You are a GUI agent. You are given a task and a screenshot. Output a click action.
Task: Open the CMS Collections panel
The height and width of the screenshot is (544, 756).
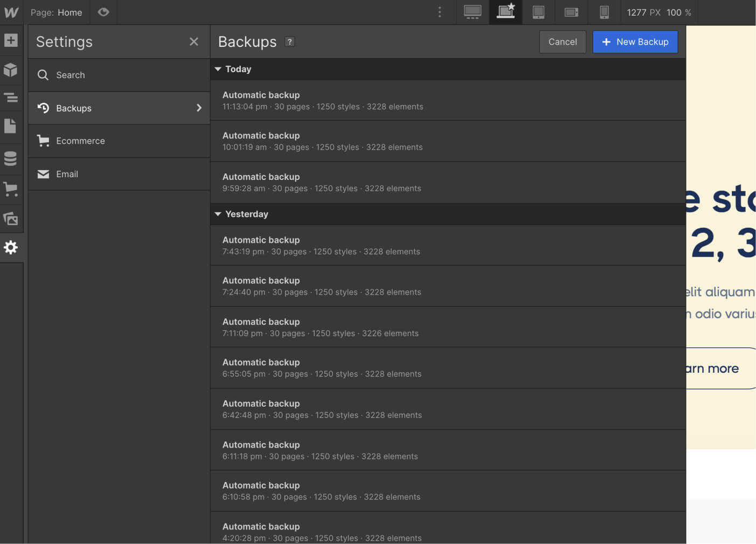11,158
